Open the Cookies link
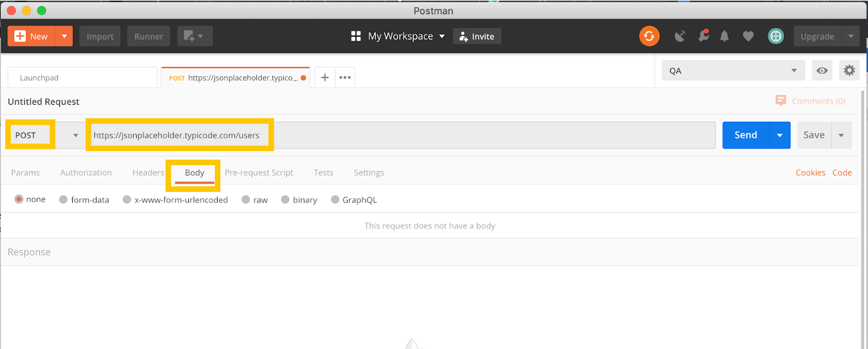 811,172
